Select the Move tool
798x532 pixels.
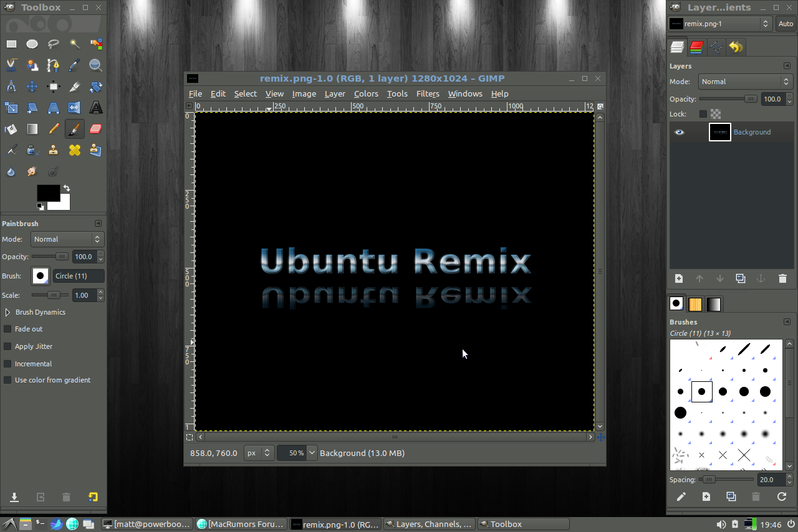32,87
